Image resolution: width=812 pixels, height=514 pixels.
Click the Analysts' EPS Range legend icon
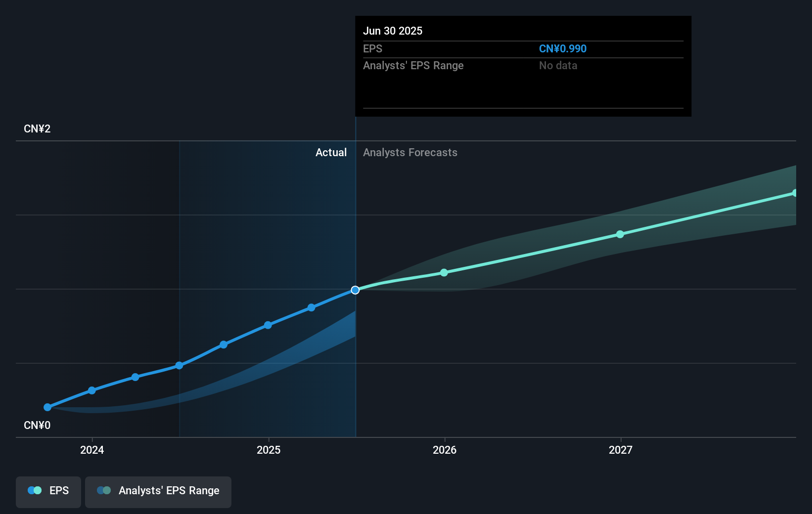pos(104,490)
